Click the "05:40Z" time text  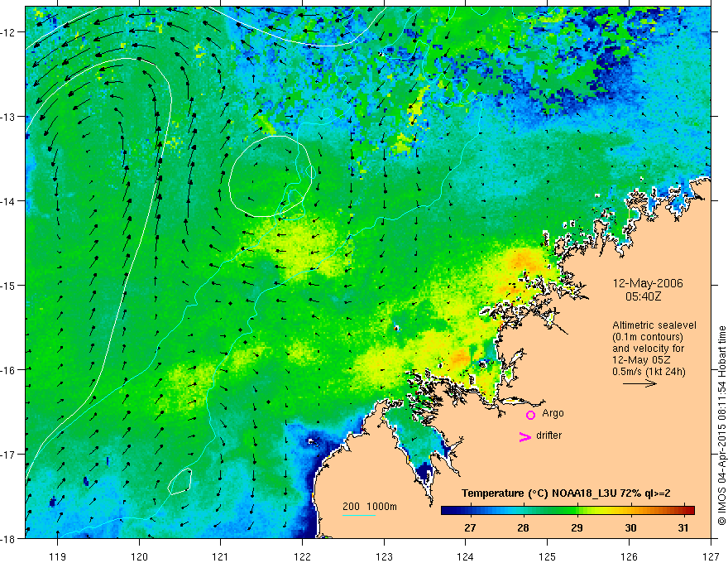644,296
